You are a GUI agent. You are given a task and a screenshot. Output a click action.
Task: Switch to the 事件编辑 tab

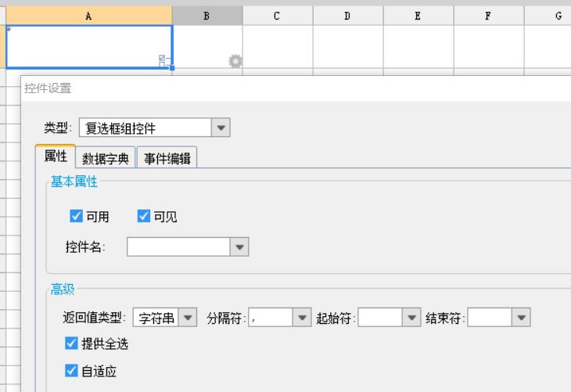[x=167, y=158]
